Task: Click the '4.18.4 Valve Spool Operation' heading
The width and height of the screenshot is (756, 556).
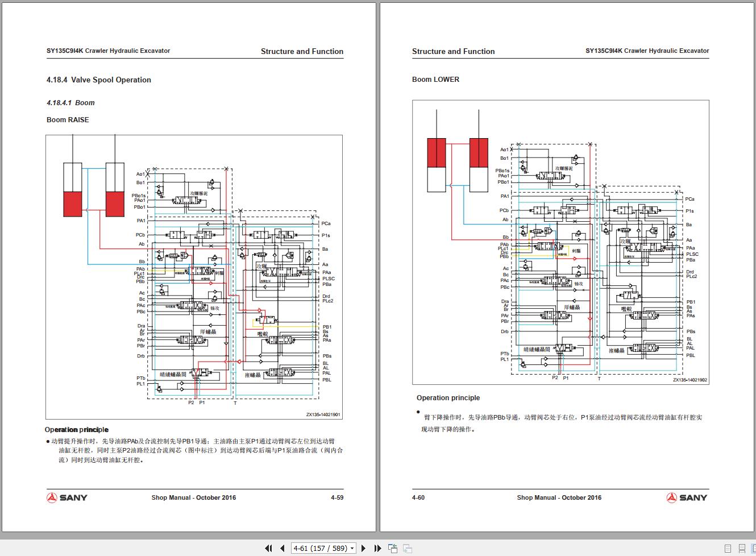Action: pos(99,80)
